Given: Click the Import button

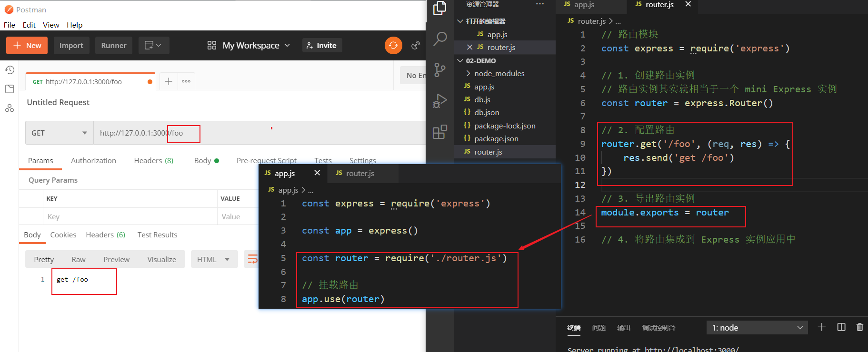Looking at the screenshot, I should pyautogui.click(x=71, y=45).
